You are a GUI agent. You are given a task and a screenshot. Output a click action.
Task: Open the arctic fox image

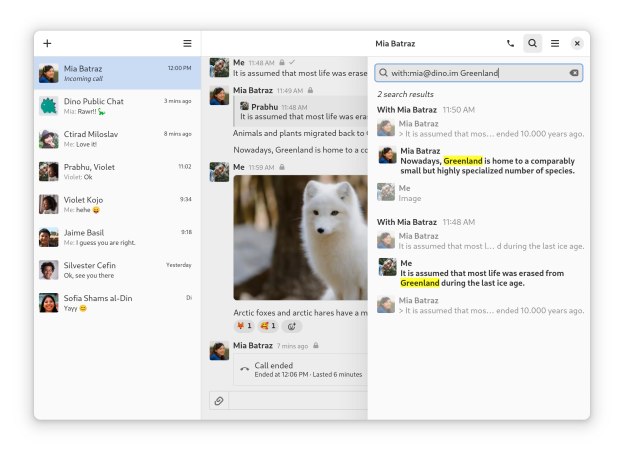pyautogui.click(x=300, y=237)
